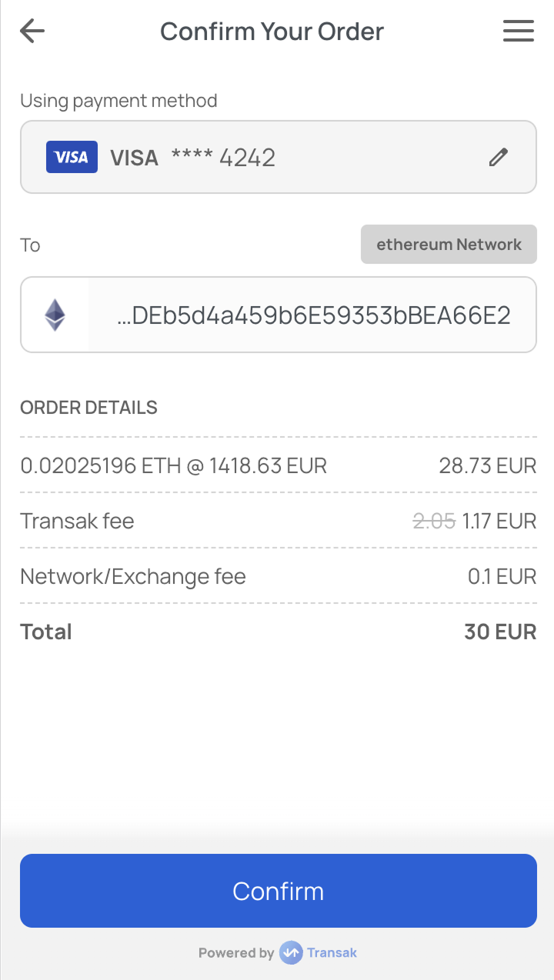This screenshot has height=980, width=554.
Task: Click the struck-through 2.05 fee amount
Action: [434, 521]
